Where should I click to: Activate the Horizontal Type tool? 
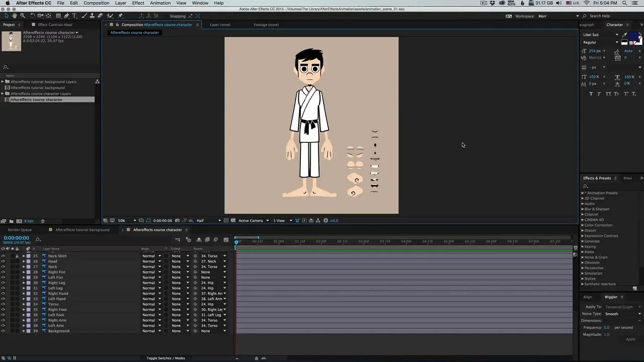click(x=74, y=16)
